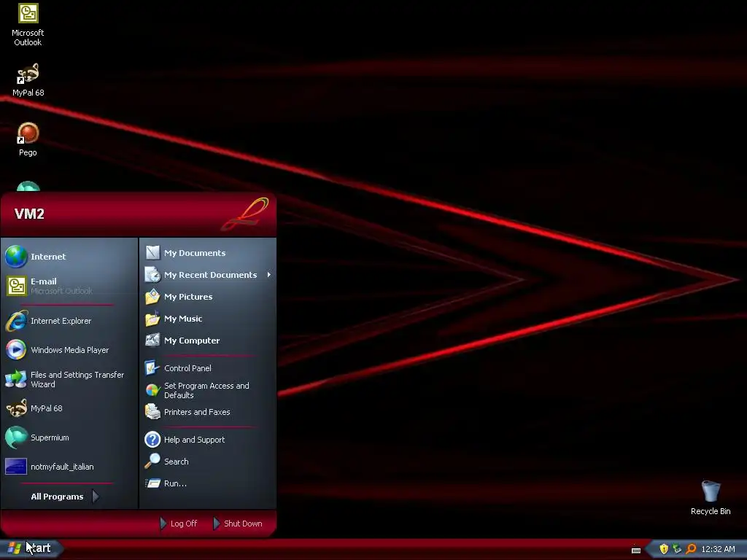Open the My Music folder icon
This screenshot has width=747, height=560.
tap(152, 319)
